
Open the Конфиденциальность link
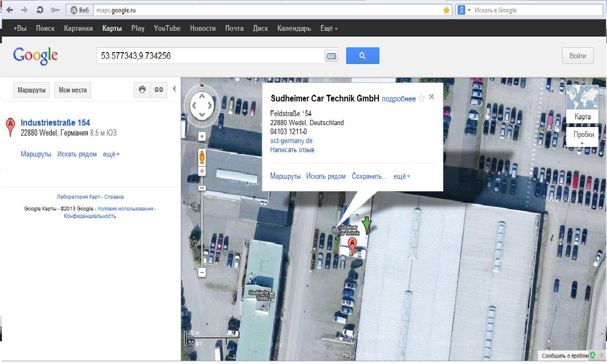(x=90, y=216)
